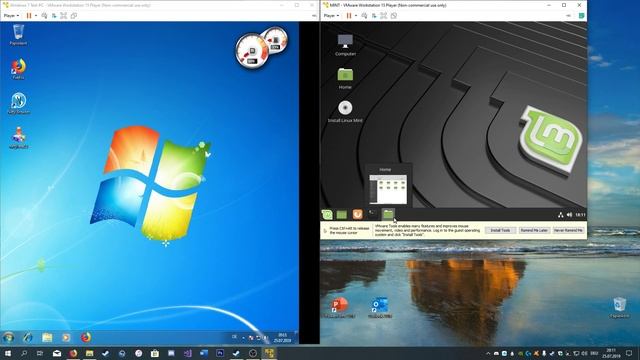Select Computer icon on Mint desktop

(345, 45)
